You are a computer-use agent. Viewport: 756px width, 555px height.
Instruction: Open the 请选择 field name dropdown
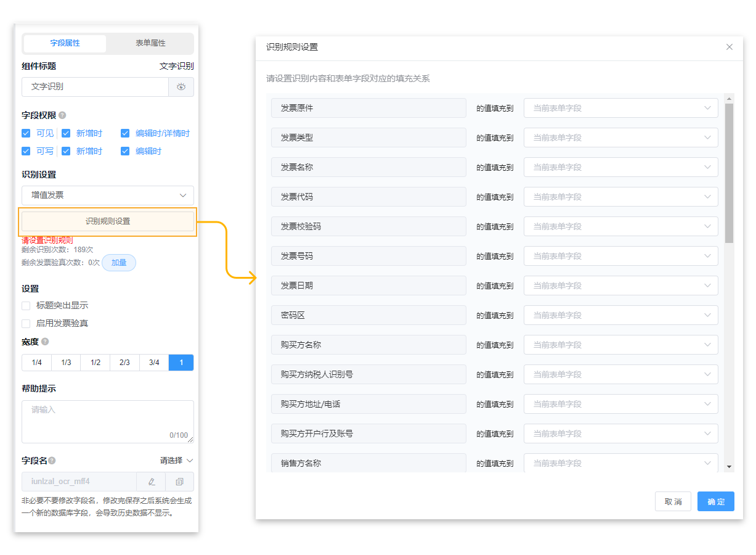point(174,460)
